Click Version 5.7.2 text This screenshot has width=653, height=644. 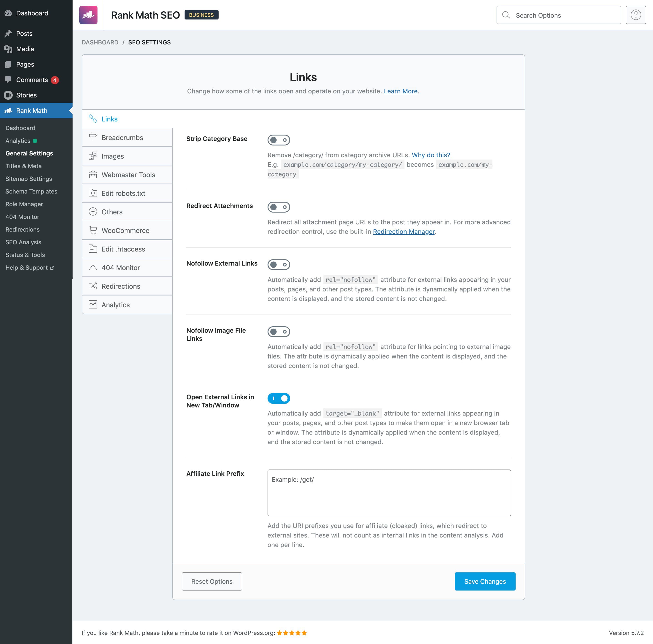click(626, 633)
